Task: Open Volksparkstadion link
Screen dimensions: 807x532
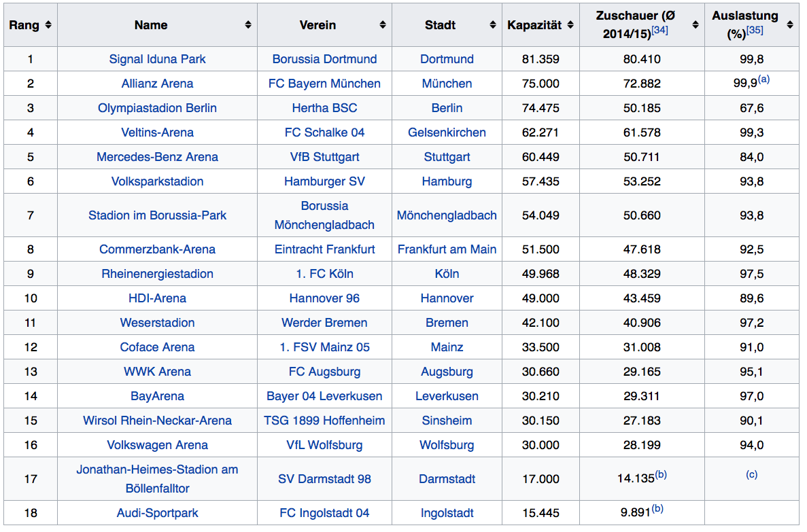Action: (x=157, y=181)
